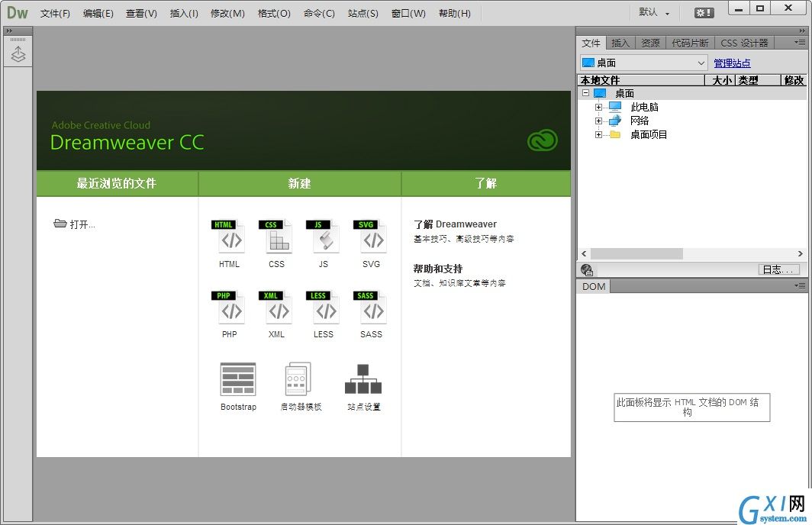Screen dimensions: 812x525
Task: Click the globe connection icon beside 日志
Action: pyautogui.click(x=587, y=269)
